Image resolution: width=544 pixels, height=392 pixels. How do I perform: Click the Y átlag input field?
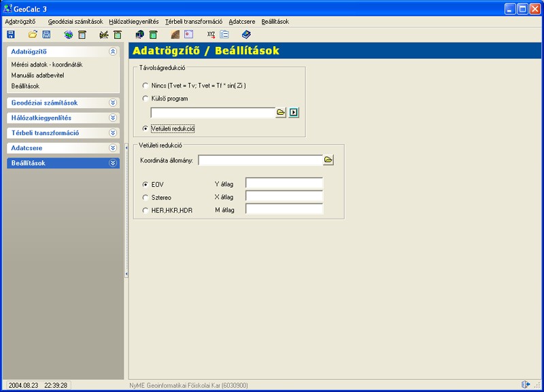tap(284, 183)
